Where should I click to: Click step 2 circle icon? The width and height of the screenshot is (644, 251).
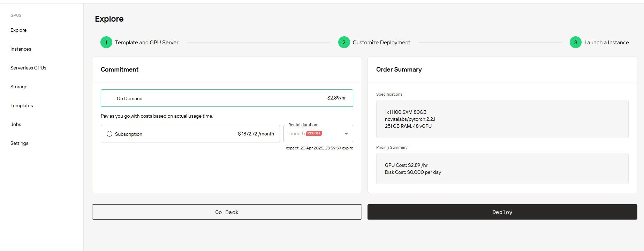(x=344, y=42)
